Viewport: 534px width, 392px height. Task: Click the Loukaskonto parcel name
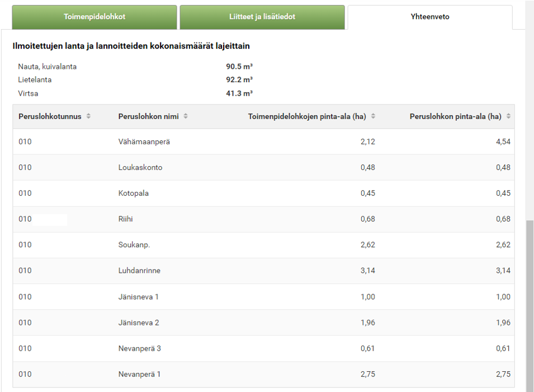coord(140,167)
